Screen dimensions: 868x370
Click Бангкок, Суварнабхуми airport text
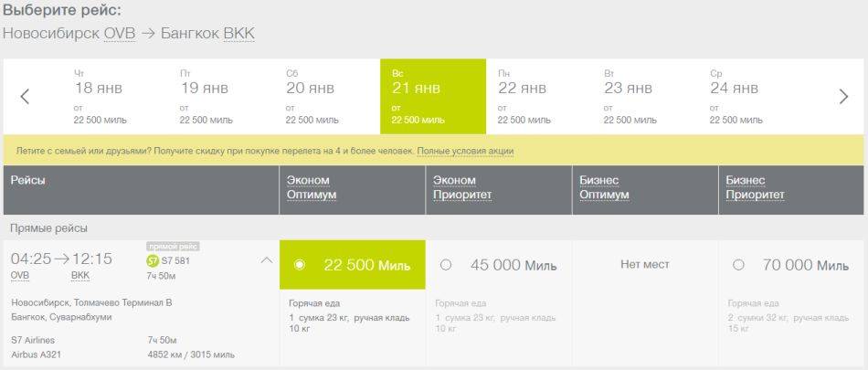[x=61, y=317]
